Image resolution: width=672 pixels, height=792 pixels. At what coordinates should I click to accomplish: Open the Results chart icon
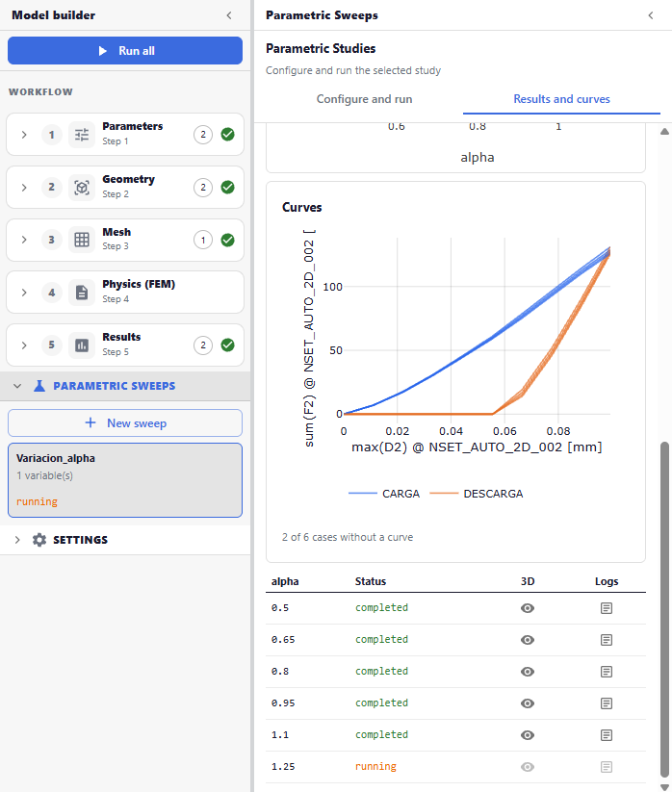click(82, 345)
